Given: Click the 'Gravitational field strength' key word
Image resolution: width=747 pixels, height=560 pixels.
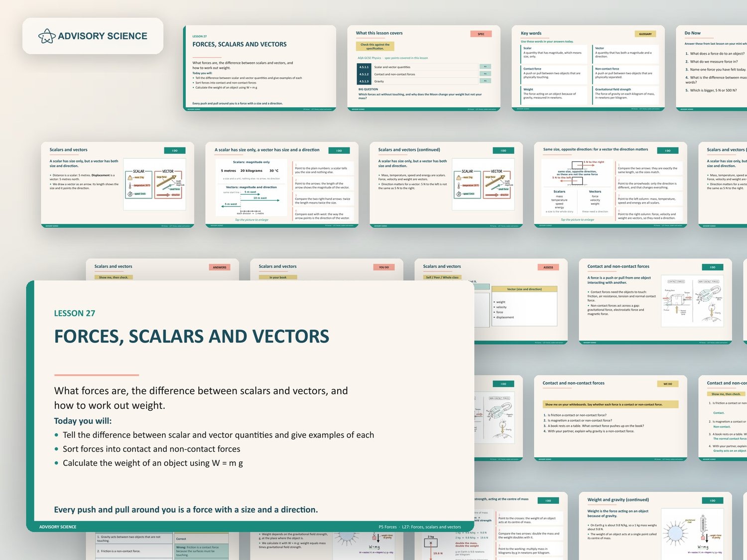Looking at the screenshot, I should [613, 90].
